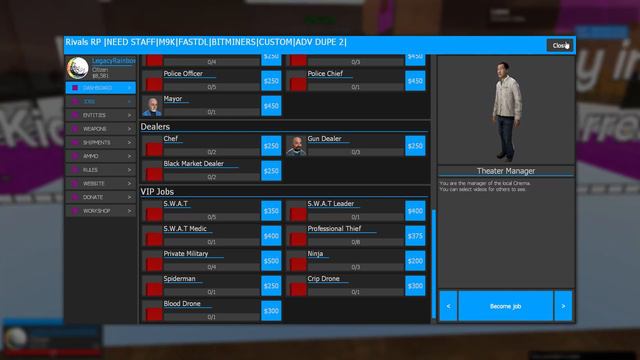Screen dimensions: 640x360
Task: Click the Theater Manager character model preview
Action: pos(506,111)
